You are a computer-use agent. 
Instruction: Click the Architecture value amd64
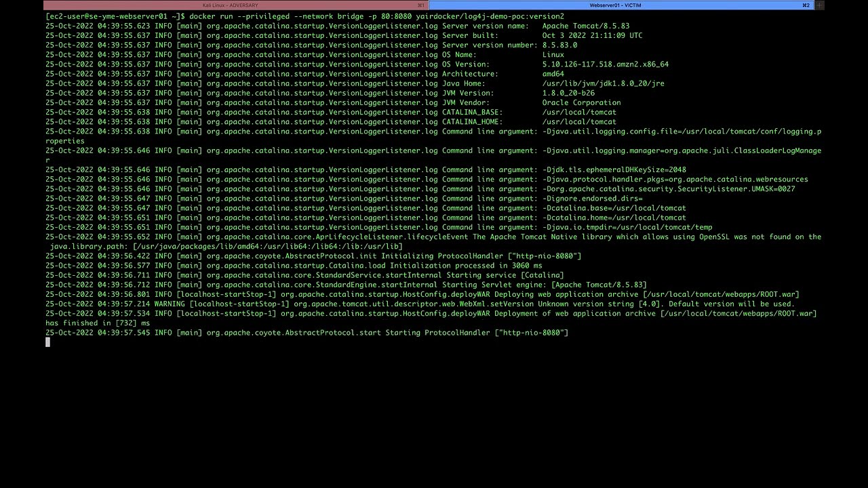tap(553, 74)
